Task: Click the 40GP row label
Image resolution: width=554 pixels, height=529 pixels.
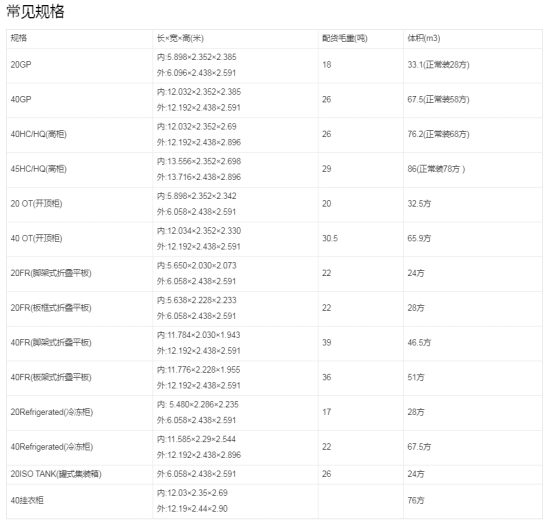Action: pyautogui.click(x=21, y=99)
